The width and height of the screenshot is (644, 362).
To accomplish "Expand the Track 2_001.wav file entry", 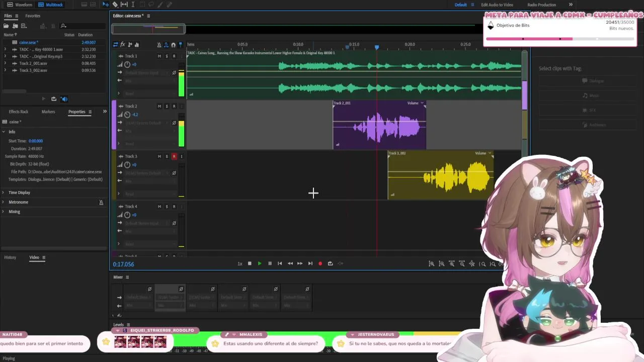I will 5,63.
